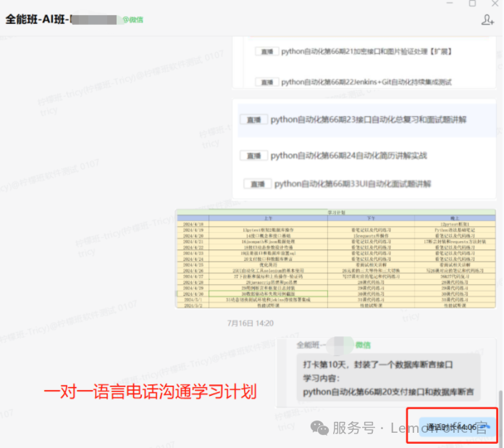This screenshot has height=448, width=504.
Task: Click the add member icon
Action: (x=487, y=20)
